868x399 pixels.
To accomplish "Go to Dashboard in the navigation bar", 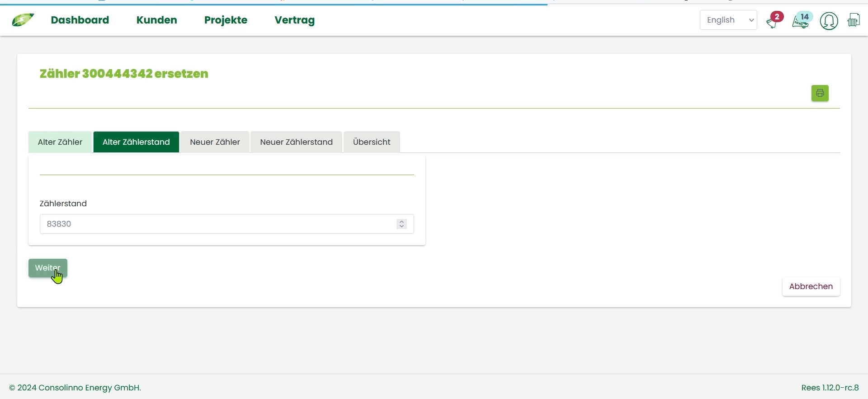I will click(80, 20).
